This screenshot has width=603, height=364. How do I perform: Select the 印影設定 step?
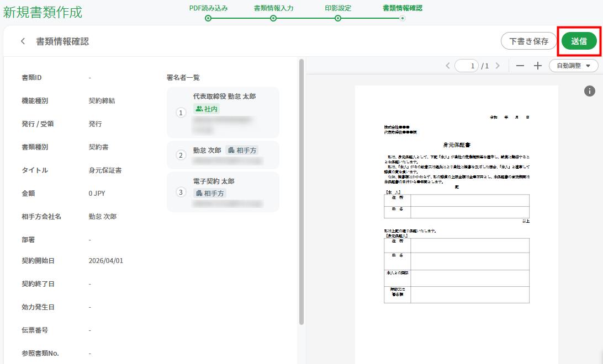tap(337, 8)
